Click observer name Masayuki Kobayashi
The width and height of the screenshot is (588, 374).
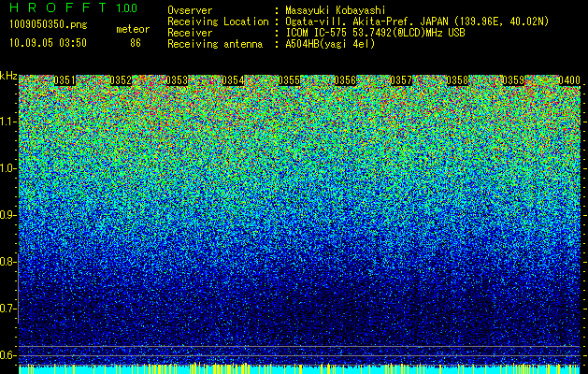[336, 10]
